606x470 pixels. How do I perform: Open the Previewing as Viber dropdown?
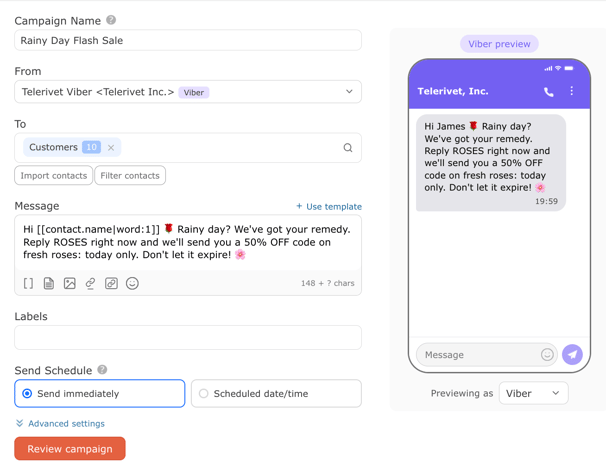pos(533,393)
